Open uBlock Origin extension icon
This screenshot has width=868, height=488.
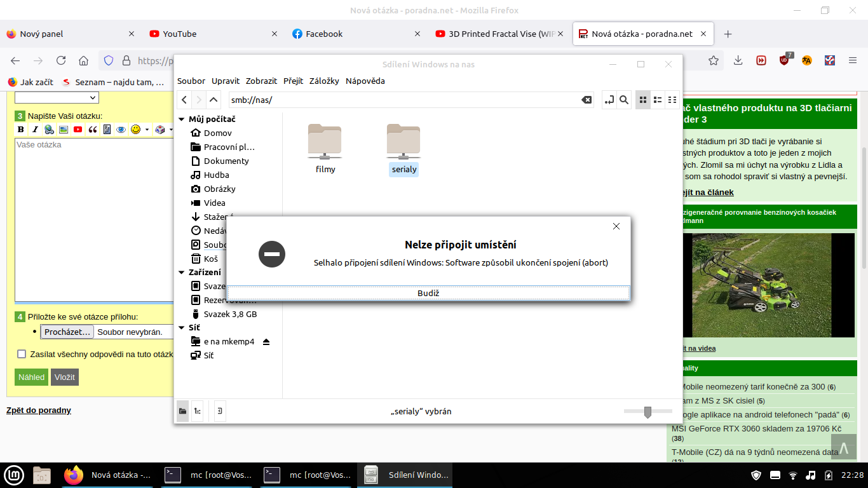pyautogui.click(x=785, y=60)
